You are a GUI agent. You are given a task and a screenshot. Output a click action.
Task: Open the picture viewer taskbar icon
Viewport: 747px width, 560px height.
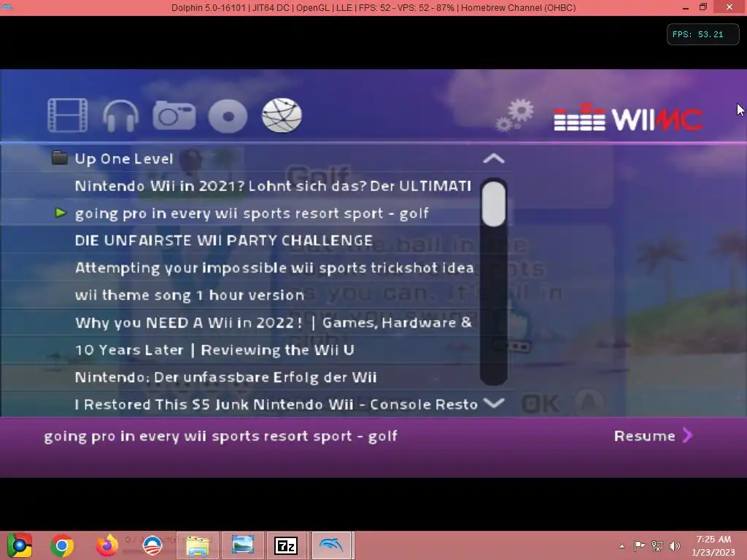tap(242, 545)
